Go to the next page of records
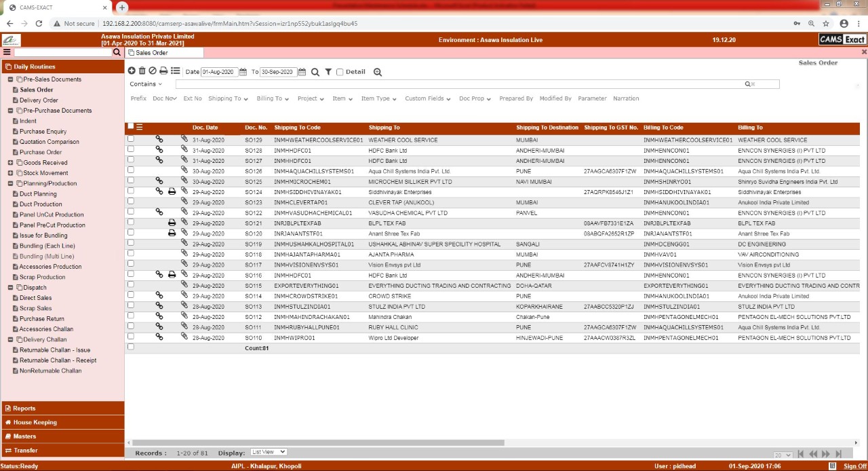 point(826,454)
